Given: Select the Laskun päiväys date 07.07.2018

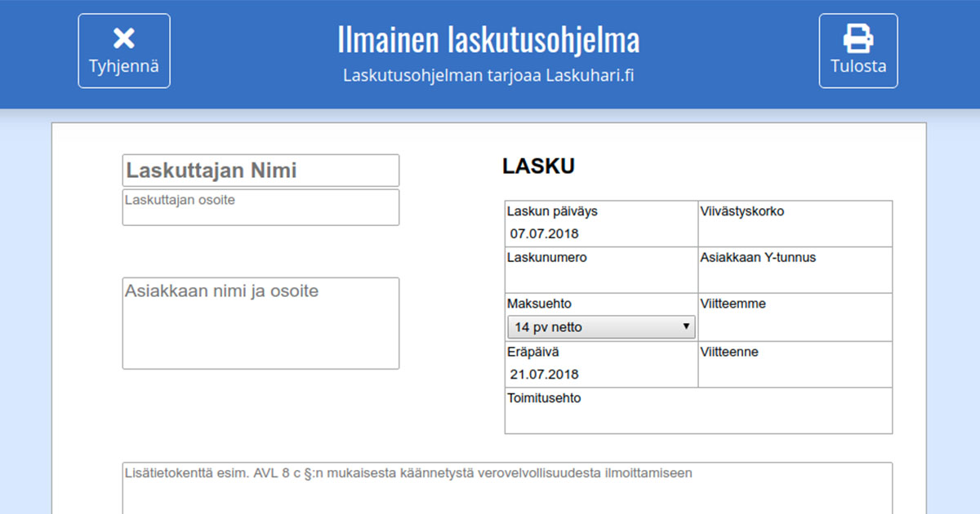Looking at the screenshot, I should point(545,234).
